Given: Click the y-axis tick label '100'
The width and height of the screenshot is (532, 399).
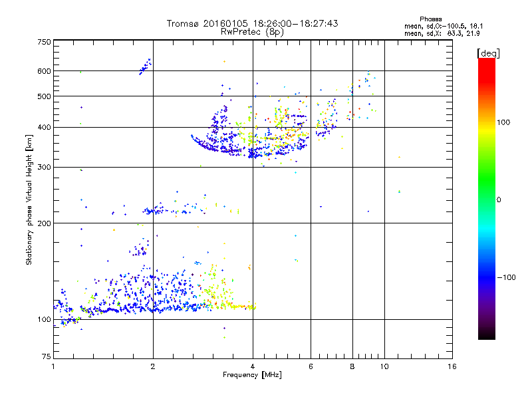Looking at the screenshot, I should (x=44, y=320).
